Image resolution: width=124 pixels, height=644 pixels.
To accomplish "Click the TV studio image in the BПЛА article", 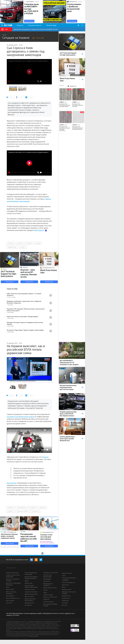I will point(29,370).
